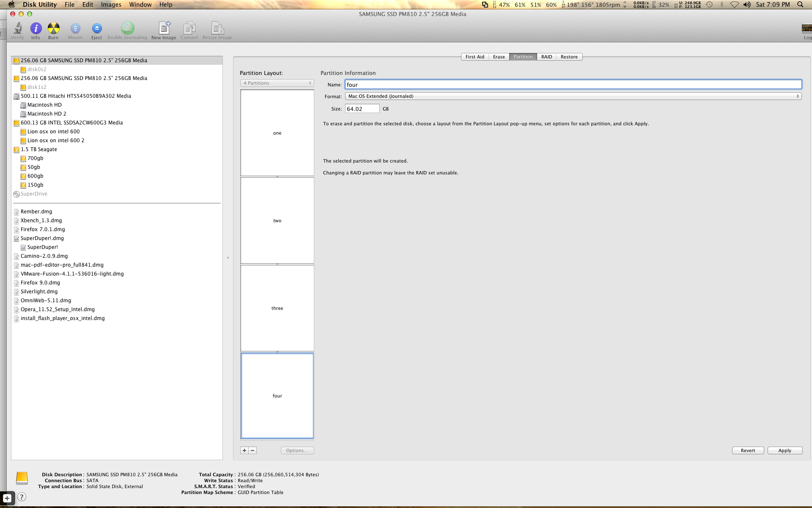This screenshot has height=508, width=812.
Task: Open the 4 Partitions layout dropdown
Action: pyautogui.click(x=277, y=83)
